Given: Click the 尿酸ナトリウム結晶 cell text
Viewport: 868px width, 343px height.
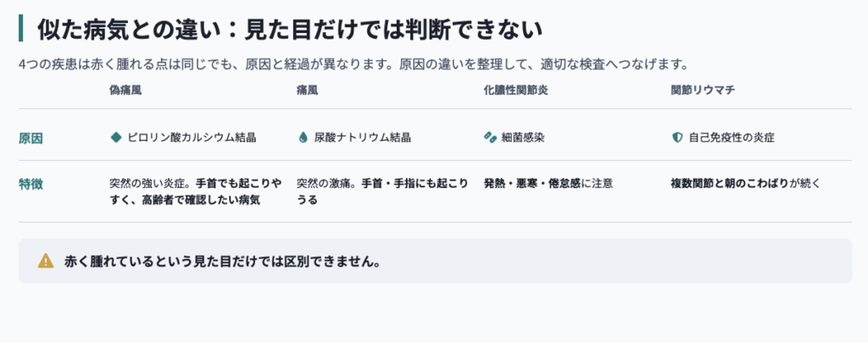Looking at the screenshot, I should [x=363, y=138].
